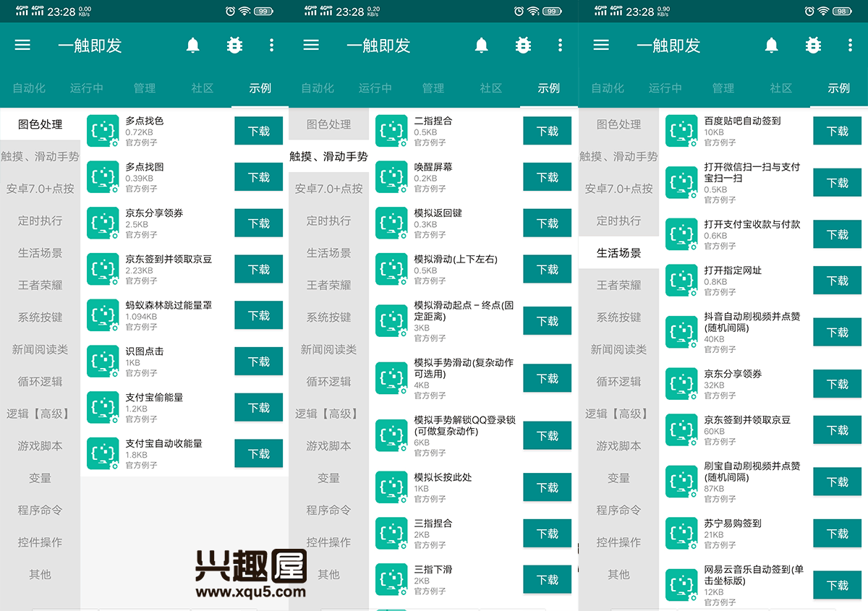The image size is (868, 611).
Task: Tap notification bell on the 触摸、滑动手势 screen
Action: click(482, 45)
